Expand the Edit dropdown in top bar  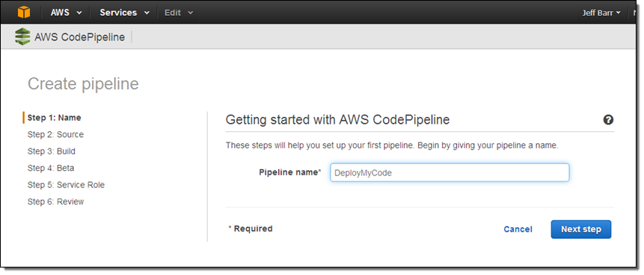tap(179, 12)
